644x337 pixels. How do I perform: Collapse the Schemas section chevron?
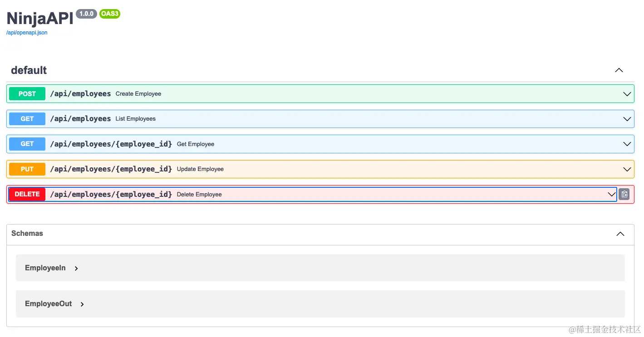click(620, 234)
